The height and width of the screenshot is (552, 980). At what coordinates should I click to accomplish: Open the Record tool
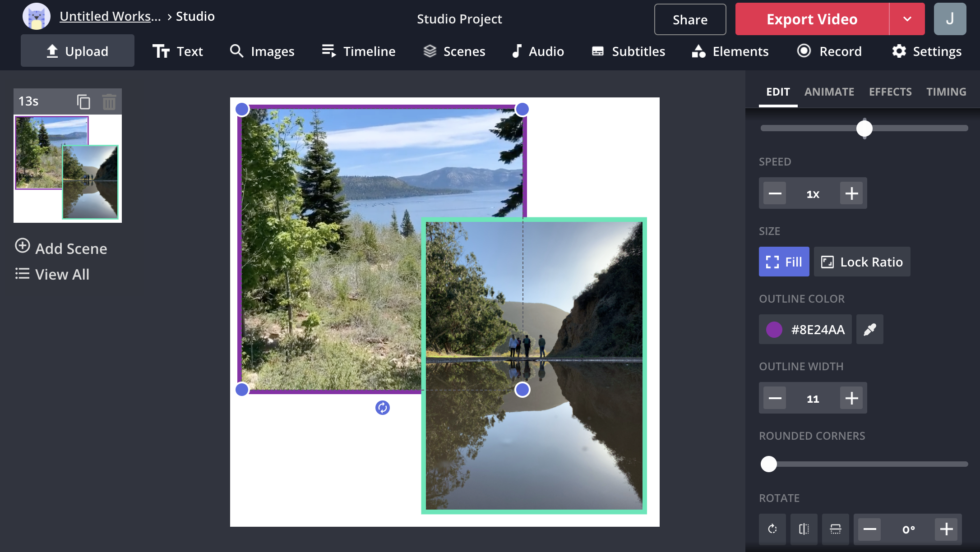[829, 51]
